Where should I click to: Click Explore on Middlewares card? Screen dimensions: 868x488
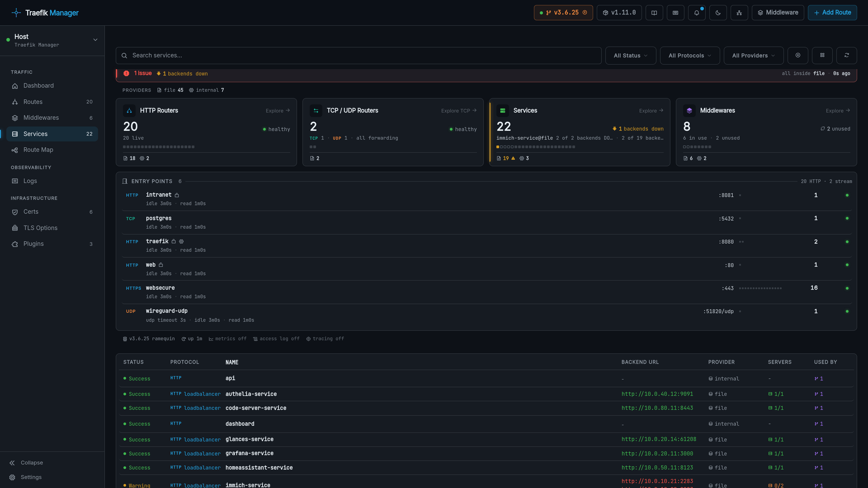838,111
